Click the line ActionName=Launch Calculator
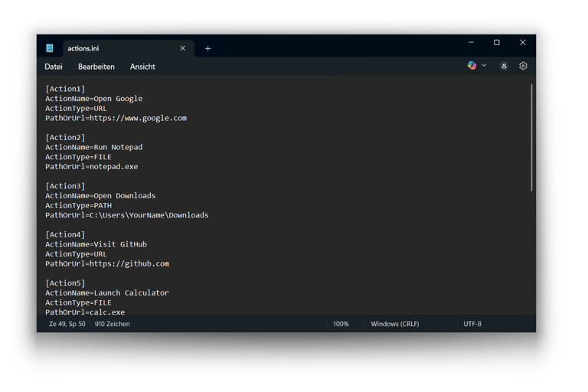Viewport: 588px width, 392px height. point(107,293)
